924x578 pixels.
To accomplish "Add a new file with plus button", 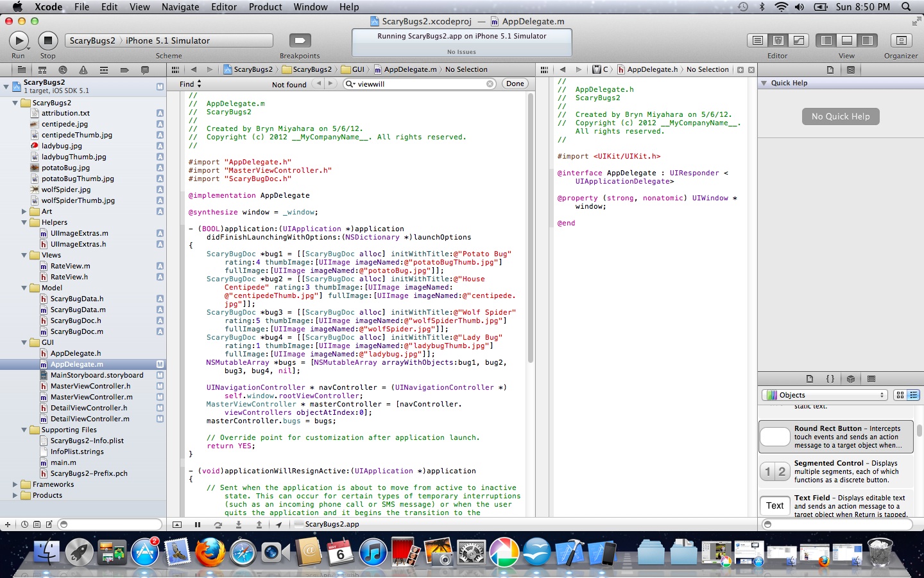I will pyautogui.click(x=8, y=525).
